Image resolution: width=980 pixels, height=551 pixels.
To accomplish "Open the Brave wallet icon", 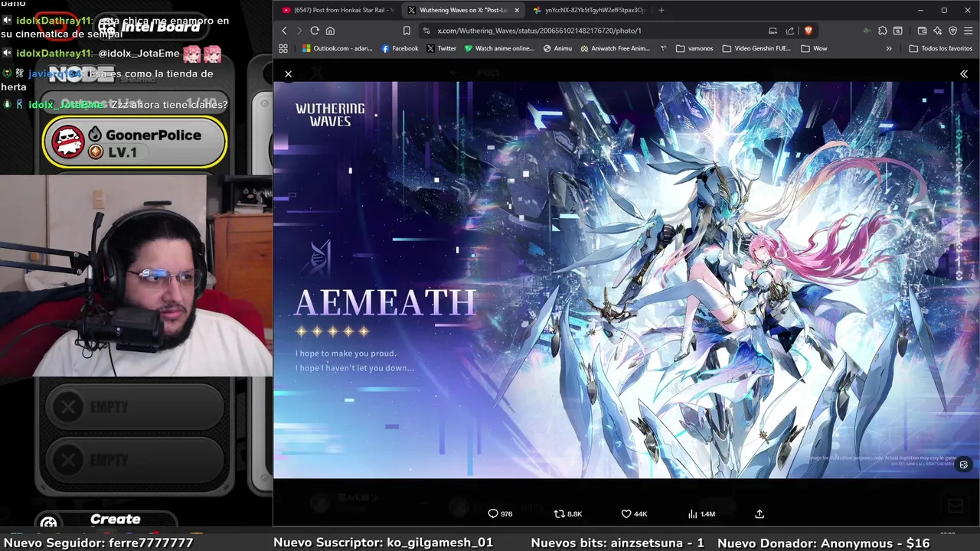I will coord(922,31).
